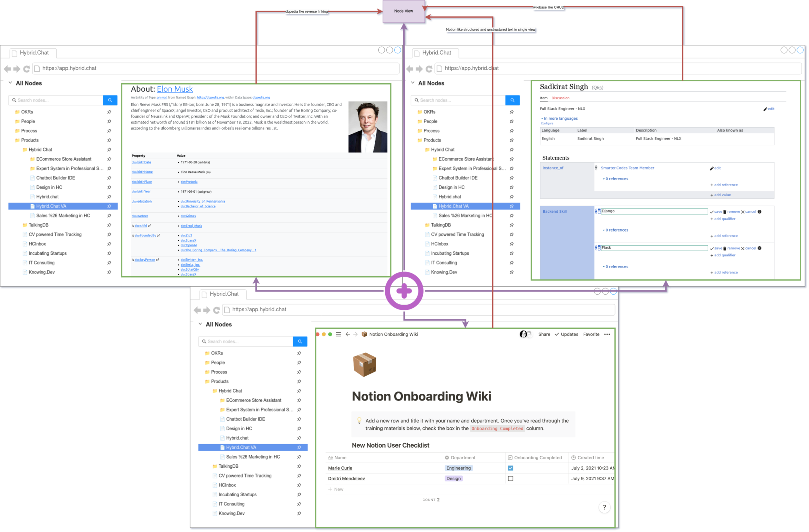Pin IT Consulting node in bottom window

tap(299, 504)
